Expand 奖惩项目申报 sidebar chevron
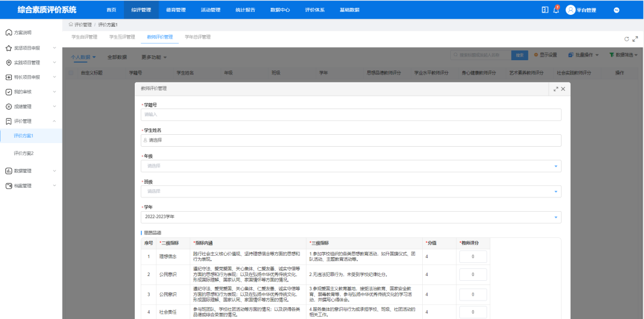The width and height of the screenshot is (644, 319). coord(54,48)
